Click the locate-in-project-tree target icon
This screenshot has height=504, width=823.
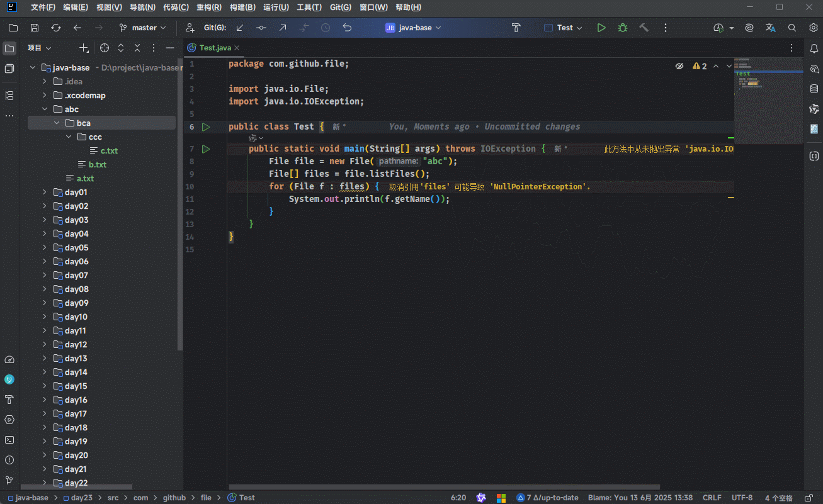[105, 48]
